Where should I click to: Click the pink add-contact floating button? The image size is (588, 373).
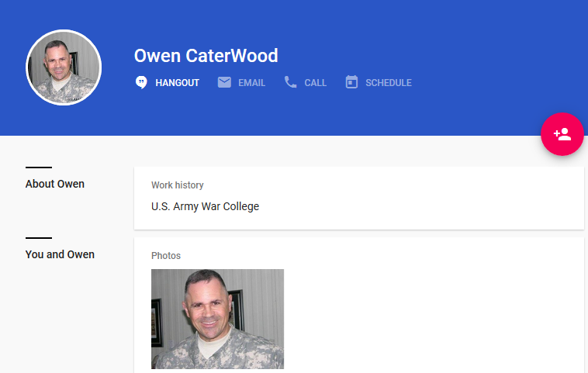[562, 134]
